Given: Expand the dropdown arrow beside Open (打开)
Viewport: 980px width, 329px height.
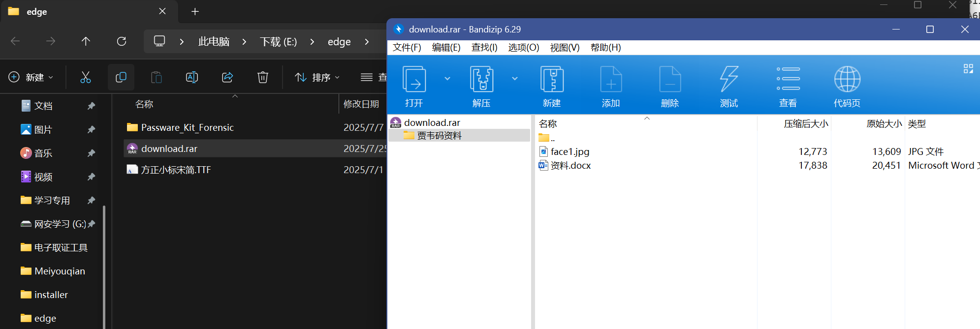Looking at the screenshot, I should [447, 79].
